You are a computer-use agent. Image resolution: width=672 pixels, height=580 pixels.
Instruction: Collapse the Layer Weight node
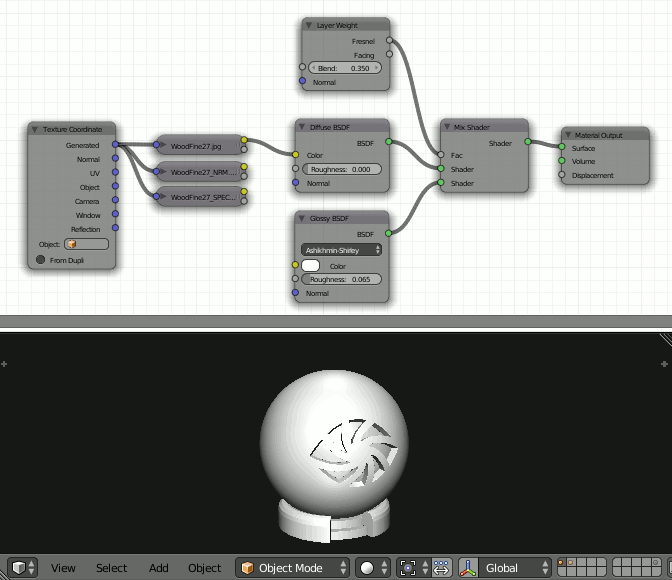(x=309, y=25)
